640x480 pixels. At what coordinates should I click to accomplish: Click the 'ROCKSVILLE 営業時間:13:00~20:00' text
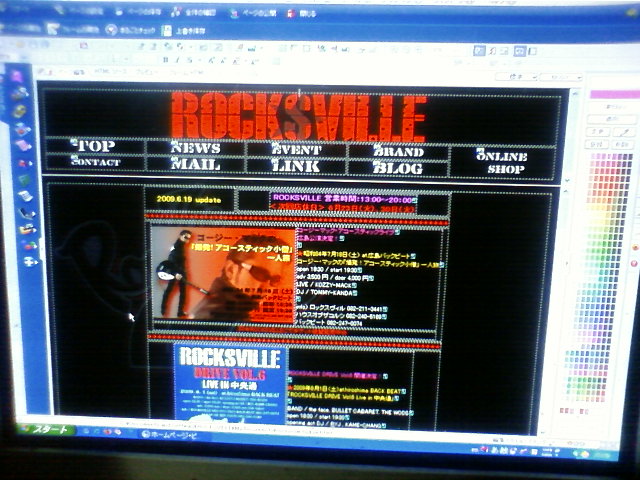point(343,199)
